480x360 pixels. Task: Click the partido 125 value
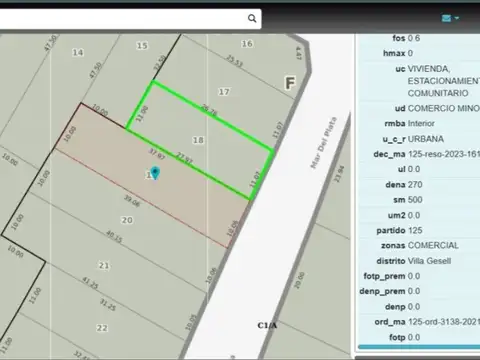[415, 230]
